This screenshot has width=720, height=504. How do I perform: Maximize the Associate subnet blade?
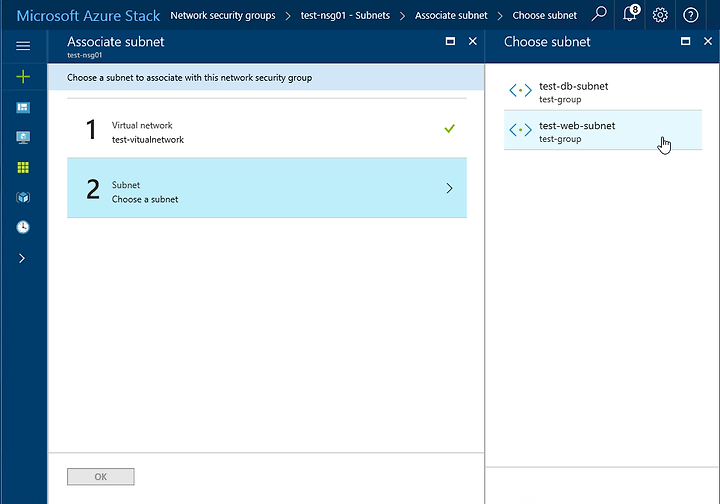(x=450, y=41)
